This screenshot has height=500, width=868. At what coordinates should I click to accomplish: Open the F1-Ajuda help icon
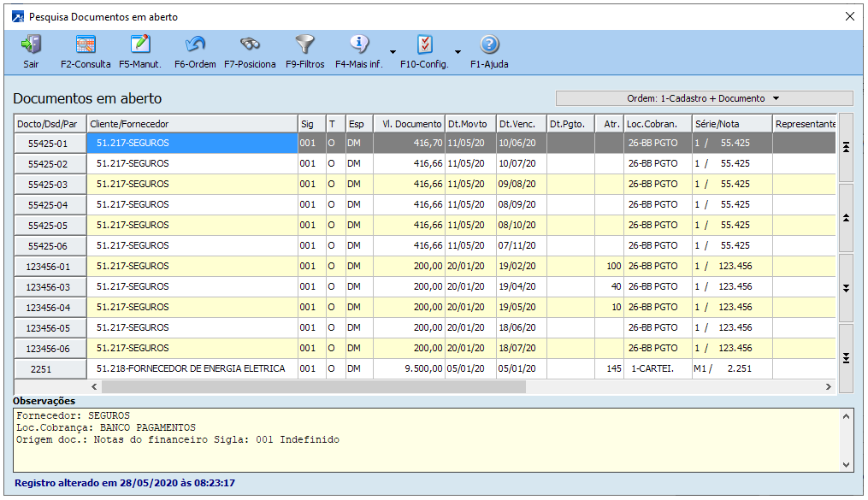coord(489,45)
